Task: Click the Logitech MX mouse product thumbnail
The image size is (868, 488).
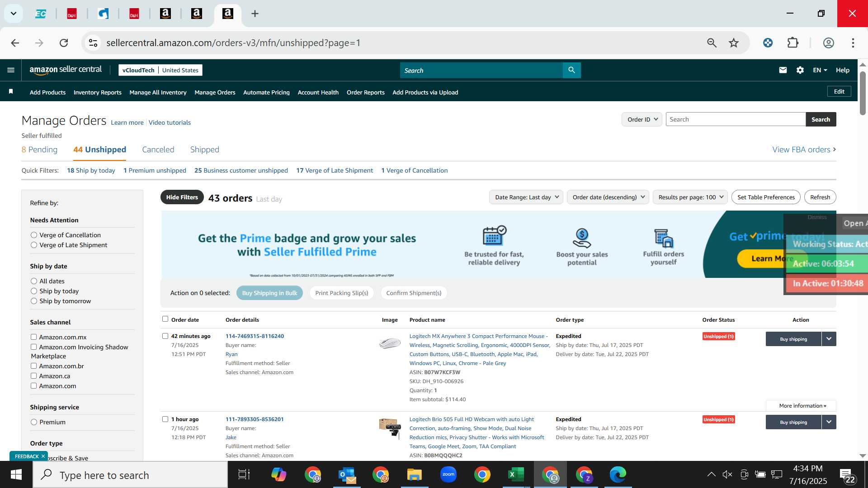Action: click(x=390, y=343)
